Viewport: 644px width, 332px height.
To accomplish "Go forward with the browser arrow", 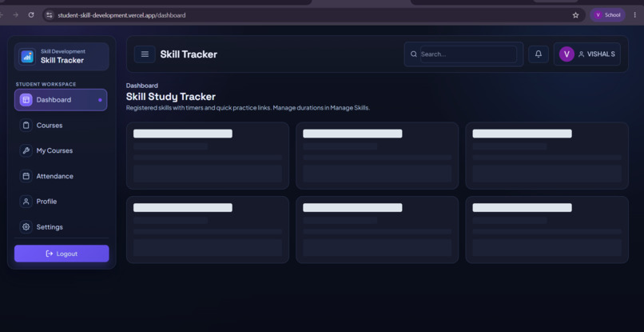I will point(16,15).
